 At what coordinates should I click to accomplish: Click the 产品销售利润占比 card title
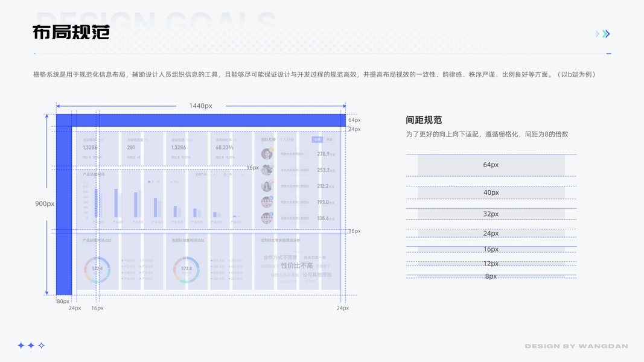click(97, 240)
